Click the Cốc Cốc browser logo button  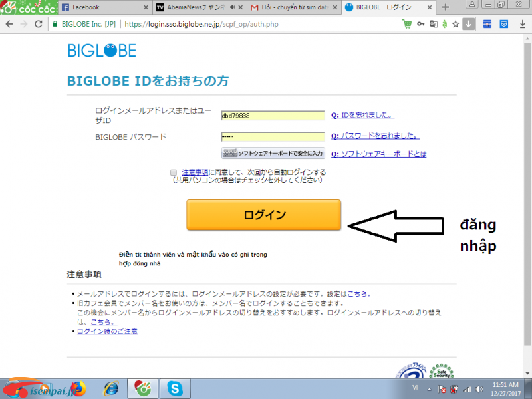tap(29, 7)
